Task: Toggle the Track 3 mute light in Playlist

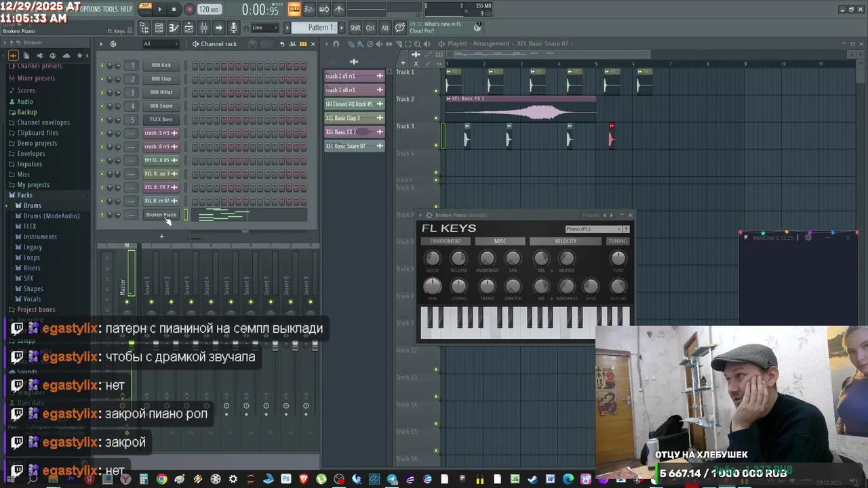Action: [436, 145]
